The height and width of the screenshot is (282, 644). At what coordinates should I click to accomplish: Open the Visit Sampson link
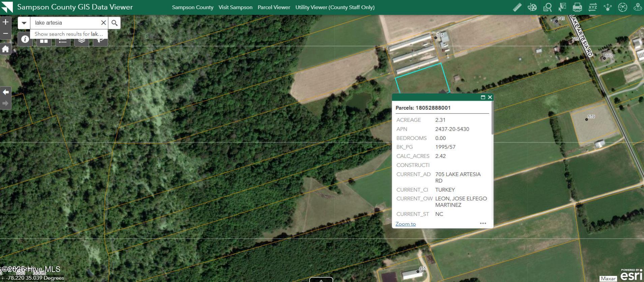click(x=235, y=7)
